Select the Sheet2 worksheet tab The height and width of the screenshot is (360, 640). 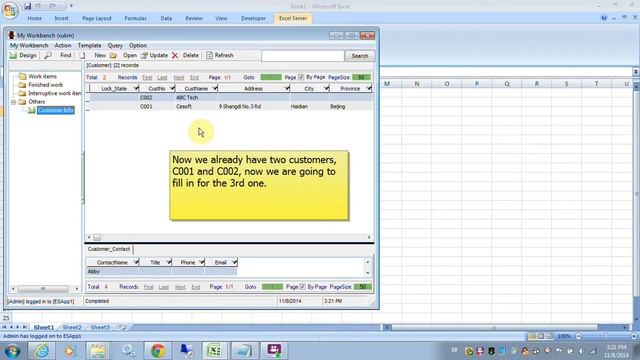click(x=72, y=327)
